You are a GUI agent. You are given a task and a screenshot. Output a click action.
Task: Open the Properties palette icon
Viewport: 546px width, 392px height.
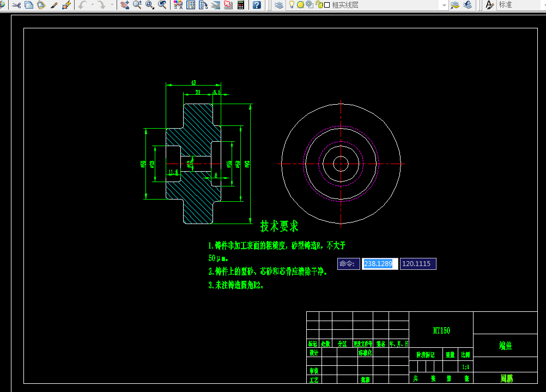[178, 5]
